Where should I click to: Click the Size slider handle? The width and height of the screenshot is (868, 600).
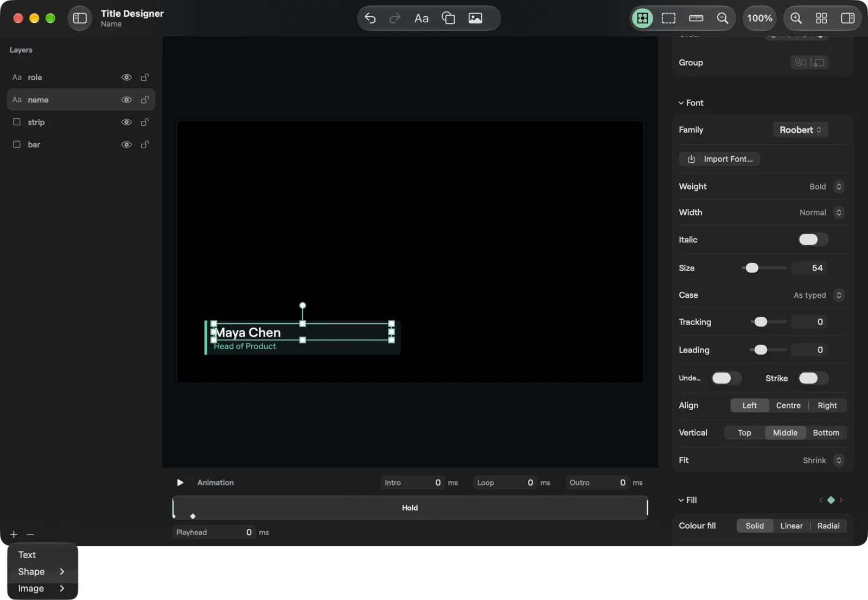coord(752,268)
